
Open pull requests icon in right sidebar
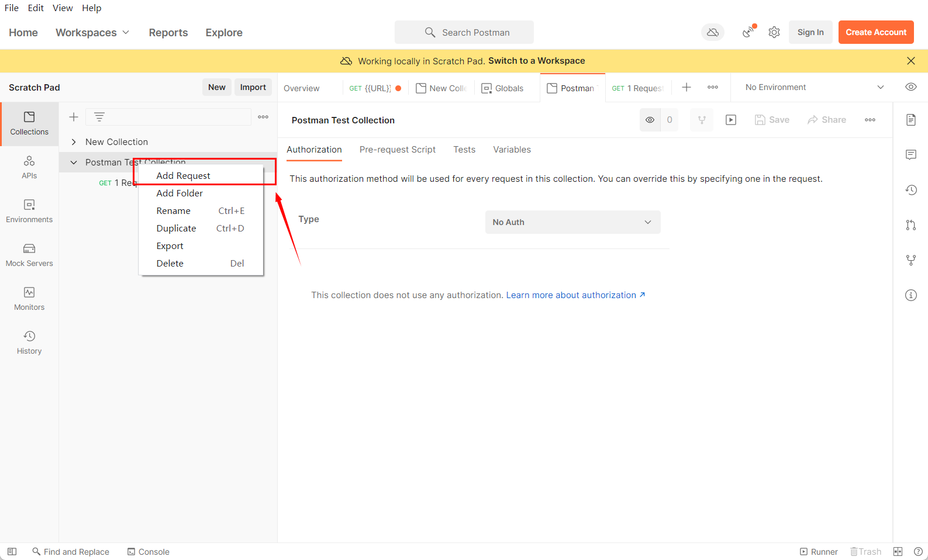click(x=911, y=225)
